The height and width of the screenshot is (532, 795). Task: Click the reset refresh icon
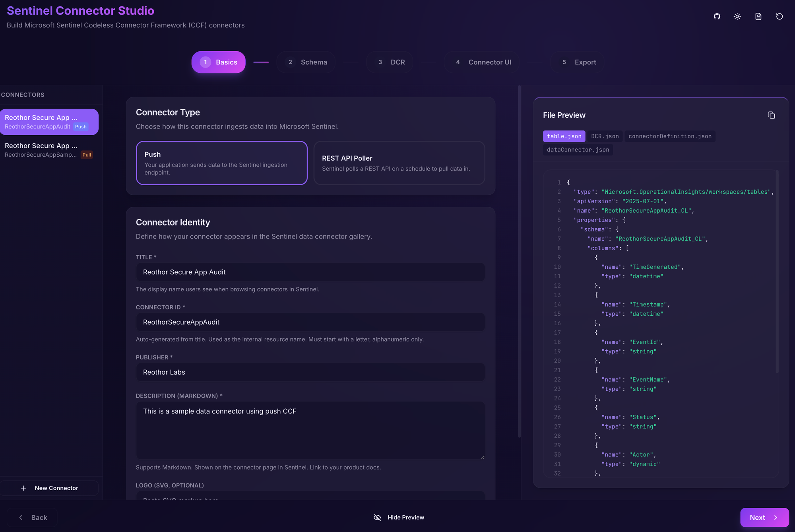pos(779,16)
